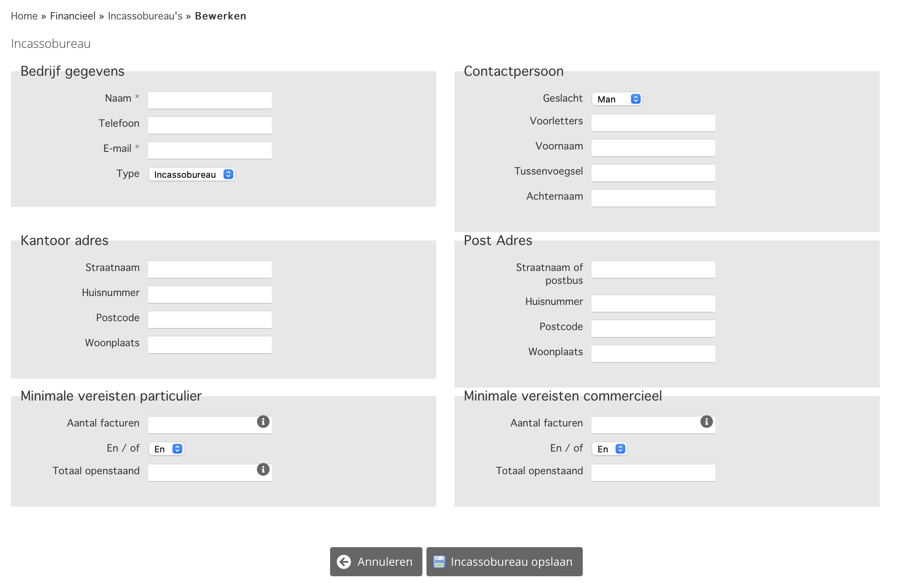Navigate to Financieel breadcrumb
The width and height of the screenshot is (908, 588).
[x=73, y=16]
